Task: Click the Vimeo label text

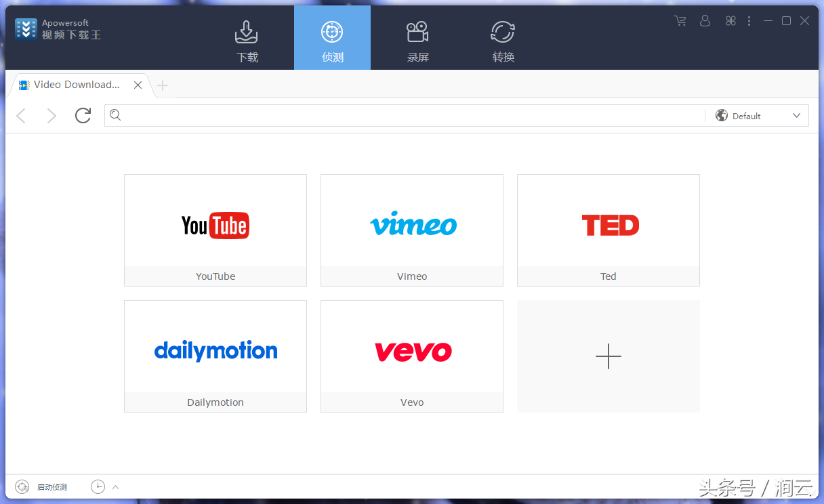Action: (412, 276)
